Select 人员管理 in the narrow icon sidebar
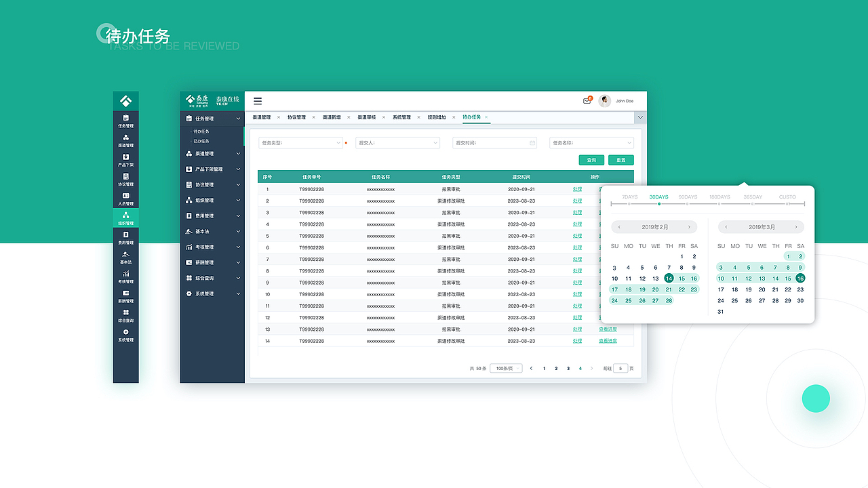 125,199
